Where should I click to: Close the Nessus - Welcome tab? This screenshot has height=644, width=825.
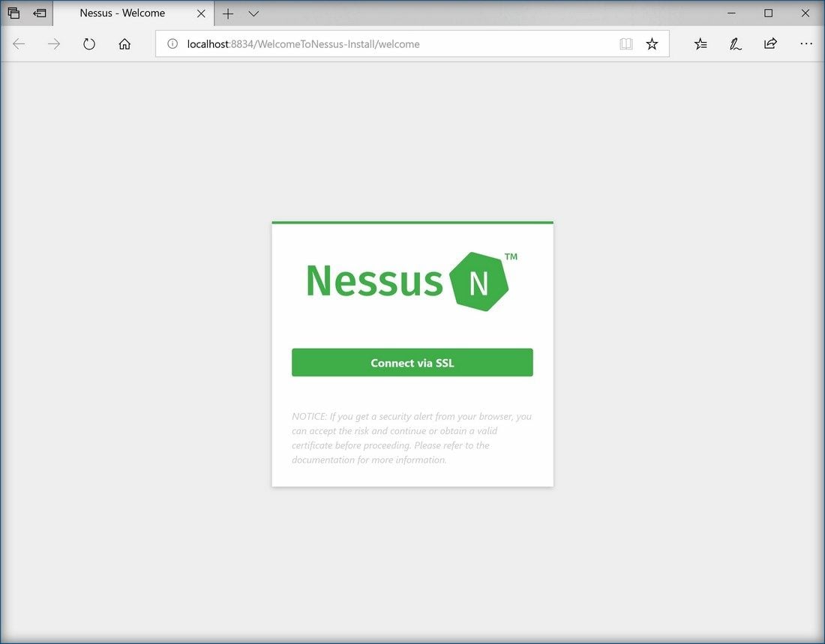(201, 13)
